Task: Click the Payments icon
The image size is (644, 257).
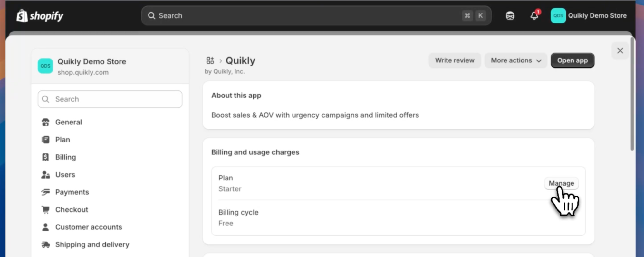Action: point(45,192)
